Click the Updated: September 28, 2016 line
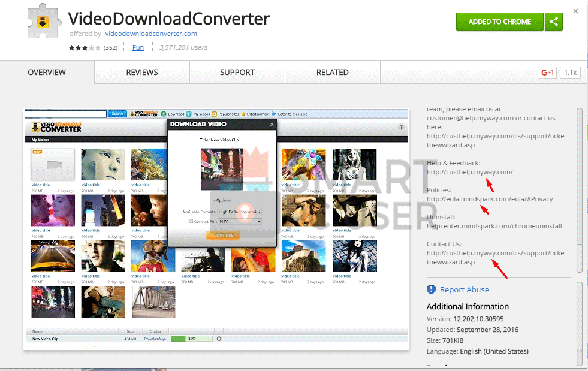This screenshot has width=588, height=371. click(x=472, y=330)
